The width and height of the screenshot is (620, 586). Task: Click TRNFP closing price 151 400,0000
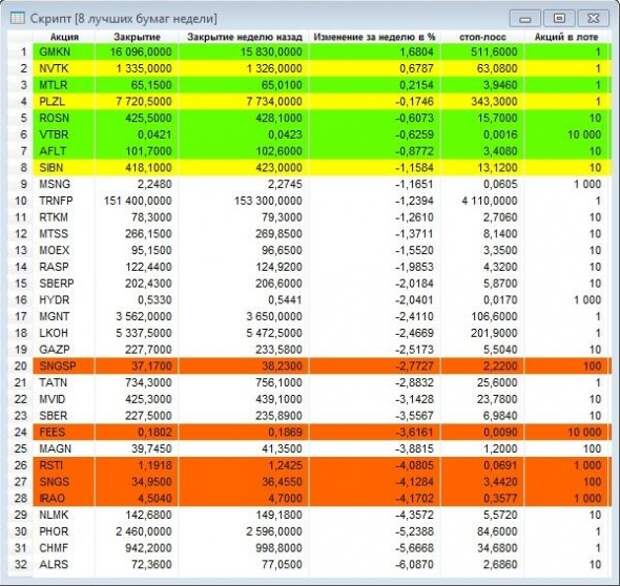(138, 201)
